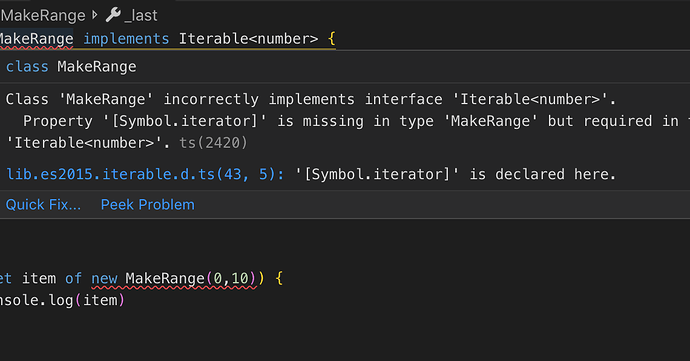Click Peek Problem link
690x361 pixels.
click(148, 205)
